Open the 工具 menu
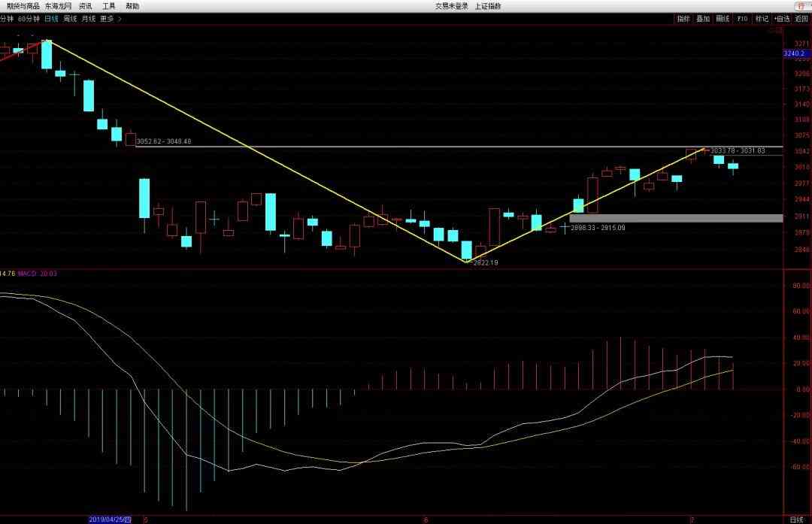Screen dimensions: 812x524 [109, 6]
